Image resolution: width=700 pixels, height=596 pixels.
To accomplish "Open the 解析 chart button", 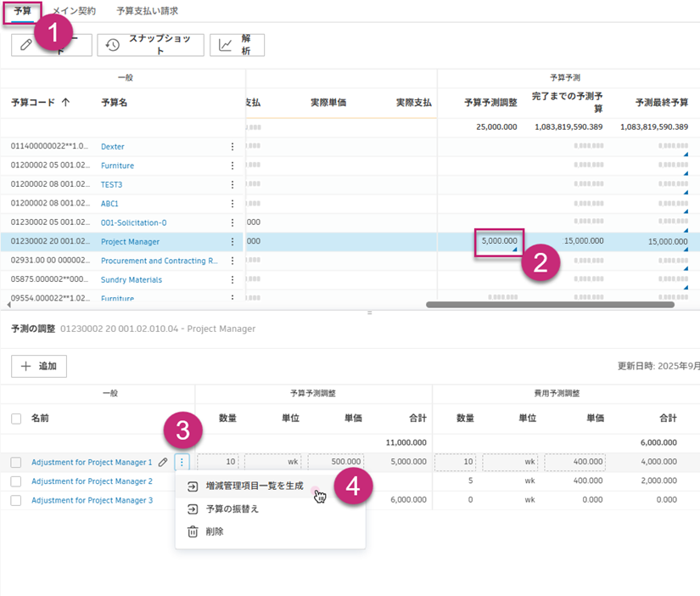I will [237, 45].
